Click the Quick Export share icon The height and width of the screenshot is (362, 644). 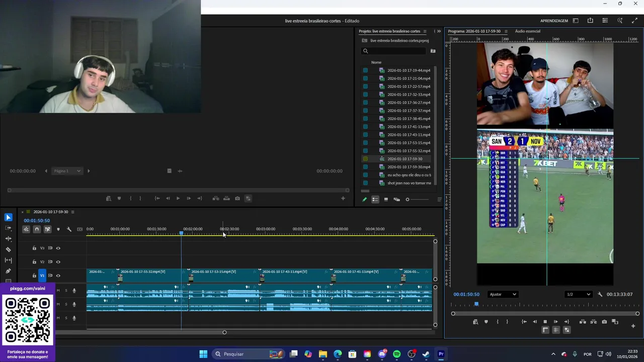(590, 21)
